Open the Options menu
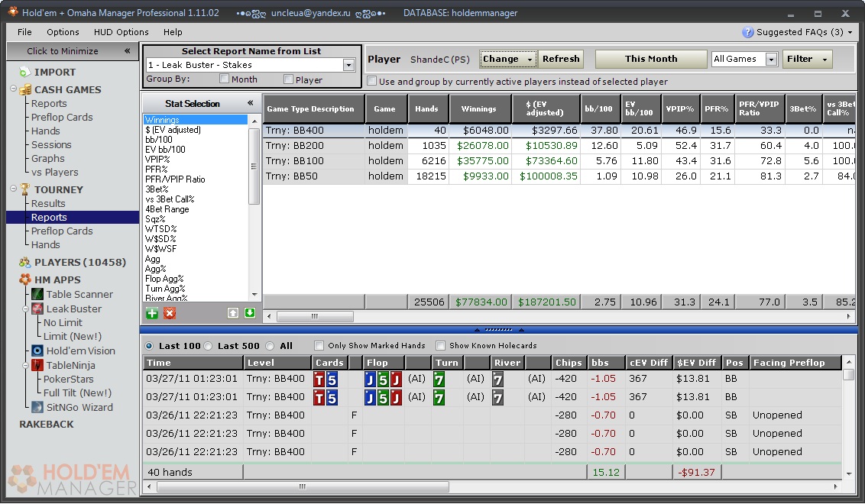Viewport: 865px width, 504px height. point(63,32)
